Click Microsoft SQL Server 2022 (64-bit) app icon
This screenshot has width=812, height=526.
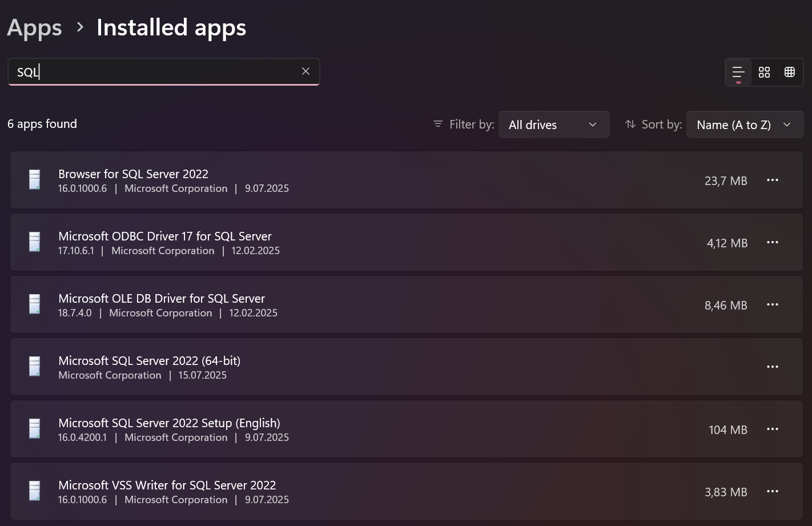34,367
